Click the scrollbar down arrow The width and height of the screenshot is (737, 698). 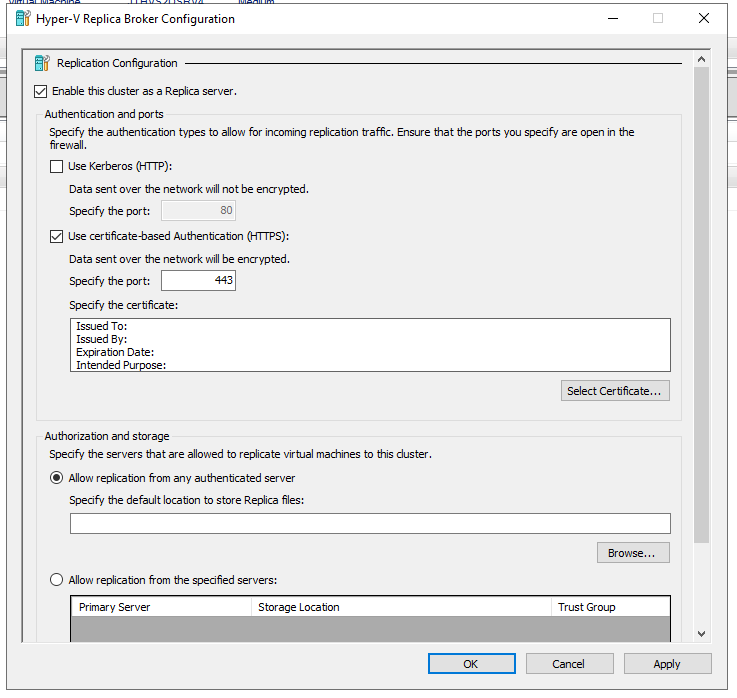(x=701, y=634)
